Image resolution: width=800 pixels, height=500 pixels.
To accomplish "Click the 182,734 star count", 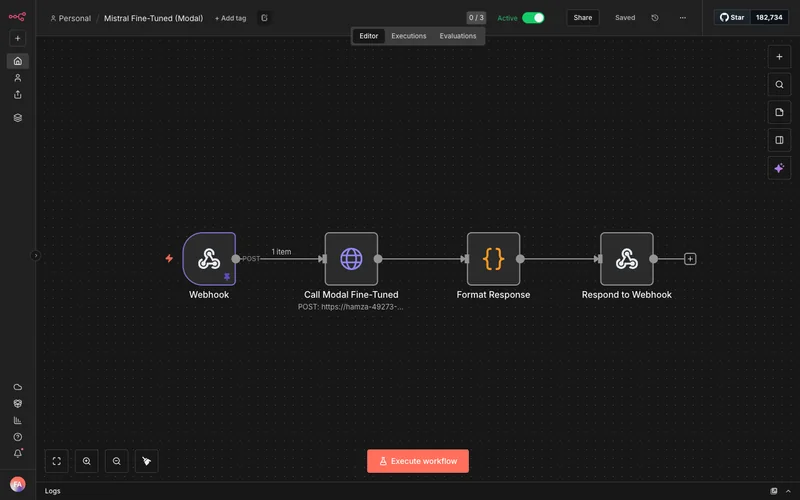I will 769,17.
